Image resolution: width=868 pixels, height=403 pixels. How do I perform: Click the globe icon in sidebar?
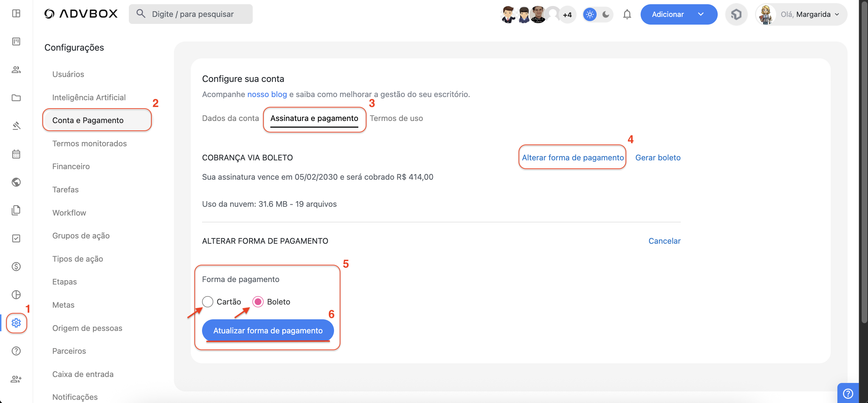click(x=16, y=182)
